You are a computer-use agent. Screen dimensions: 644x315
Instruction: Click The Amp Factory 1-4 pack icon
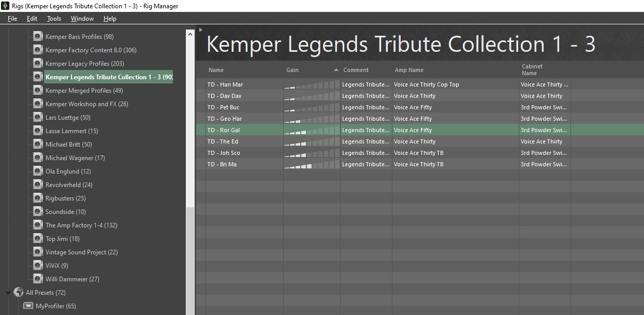pyautogui.click(x=37, y=225)
